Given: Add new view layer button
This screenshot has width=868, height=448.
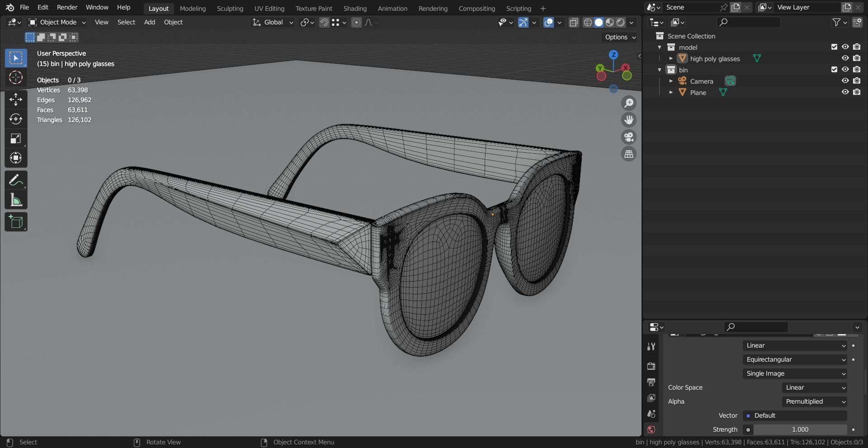Looking at the screenshot, I should pos(846,7).
